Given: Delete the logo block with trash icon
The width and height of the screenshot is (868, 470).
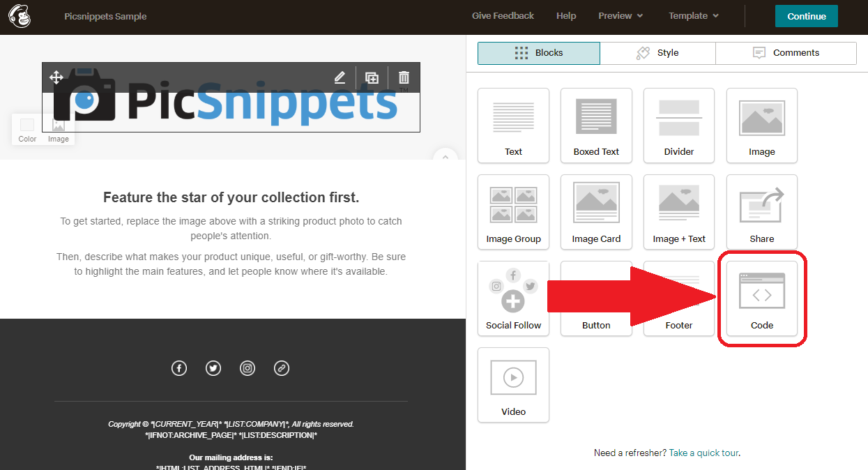Looking at the screenshot, I should point(404,77).
